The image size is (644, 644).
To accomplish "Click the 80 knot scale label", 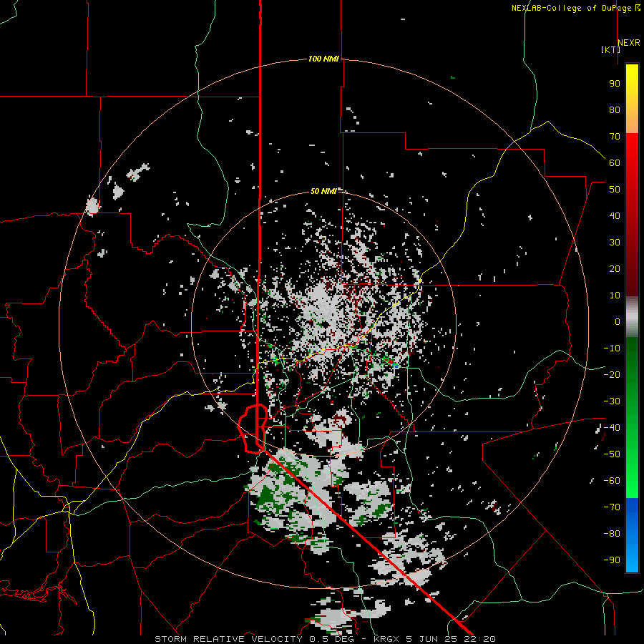I will tap(615, 110).
